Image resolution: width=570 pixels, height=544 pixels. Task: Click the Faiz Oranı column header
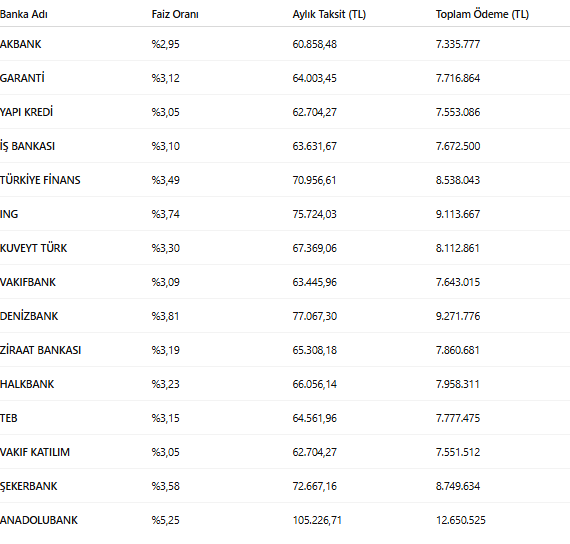(175, 15)
